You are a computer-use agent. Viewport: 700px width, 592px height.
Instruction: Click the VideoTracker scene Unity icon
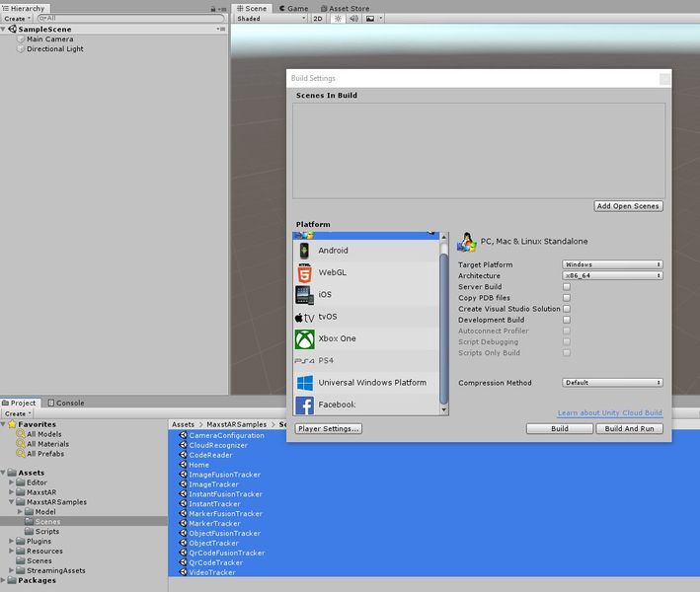183,572
